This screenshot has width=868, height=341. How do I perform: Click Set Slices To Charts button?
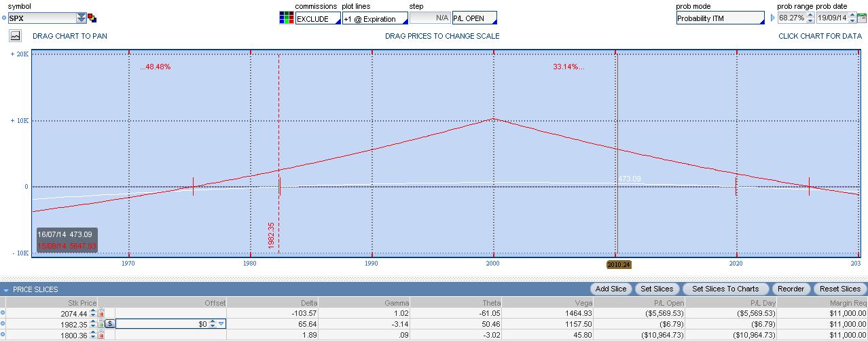click(725, 289)
